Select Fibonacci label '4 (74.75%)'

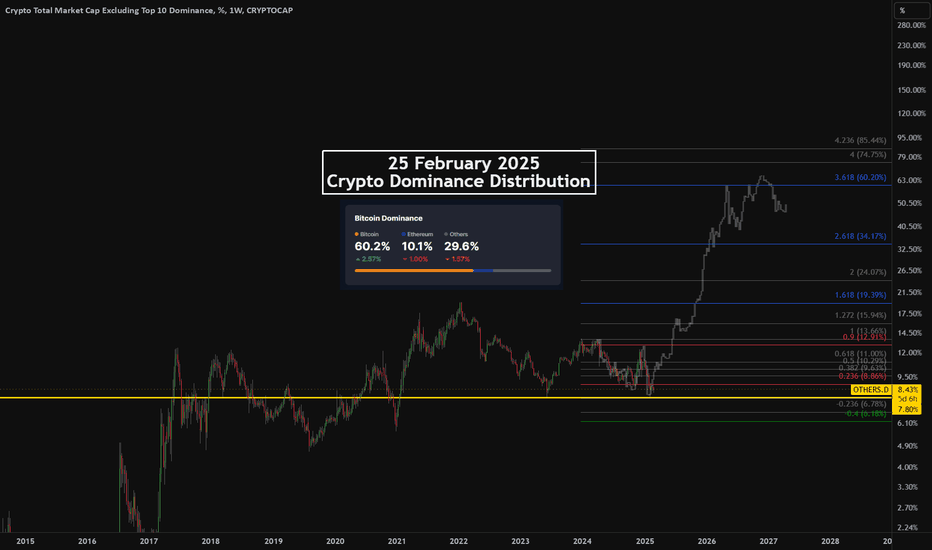868,155
